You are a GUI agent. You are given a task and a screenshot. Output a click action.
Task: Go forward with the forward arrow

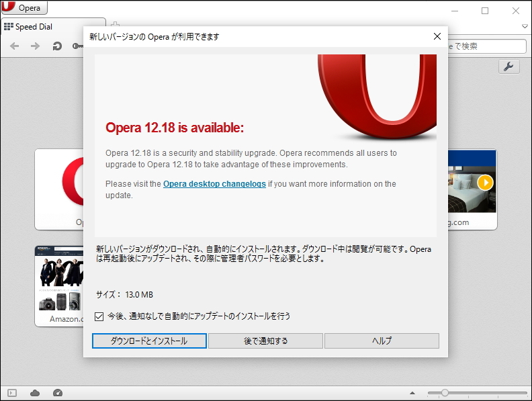36,46
